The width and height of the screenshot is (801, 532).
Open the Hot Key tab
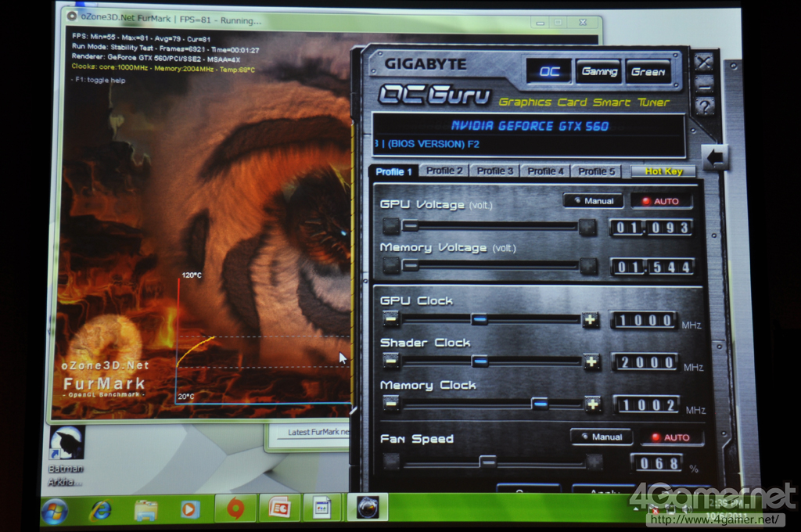point(663,171)
